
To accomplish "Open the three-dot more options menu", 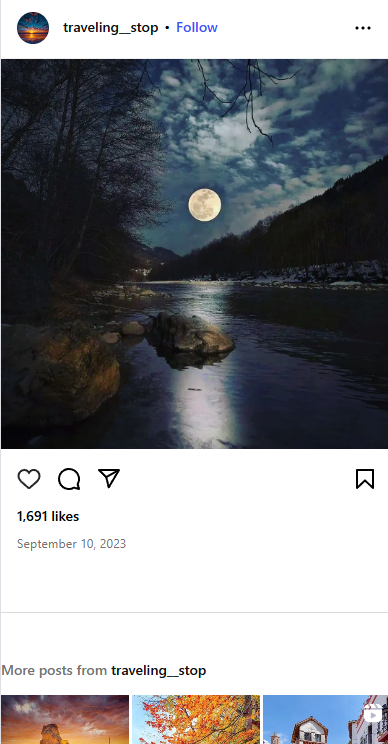I will pos(363,28).
